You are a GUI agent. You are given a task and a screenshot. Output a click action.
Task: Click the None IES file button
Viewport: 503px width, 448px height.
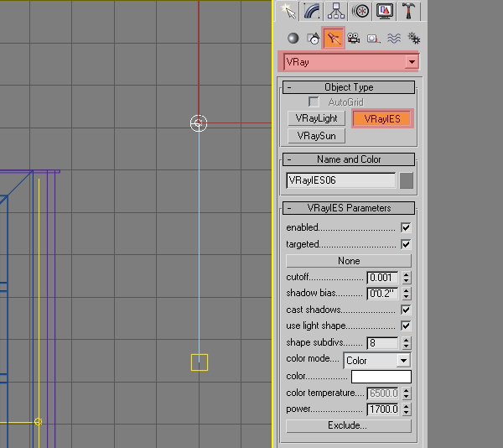coord(349,261)
